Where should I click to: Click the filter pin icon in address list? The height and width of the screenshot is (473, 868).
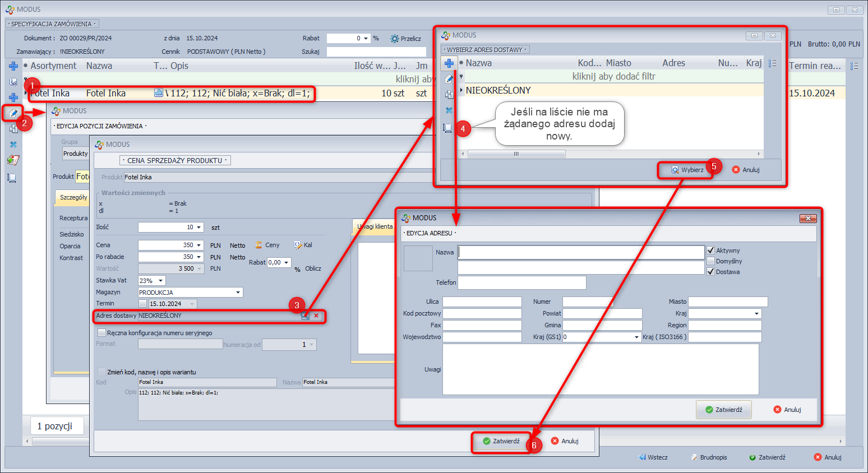(x=461, y=76)
